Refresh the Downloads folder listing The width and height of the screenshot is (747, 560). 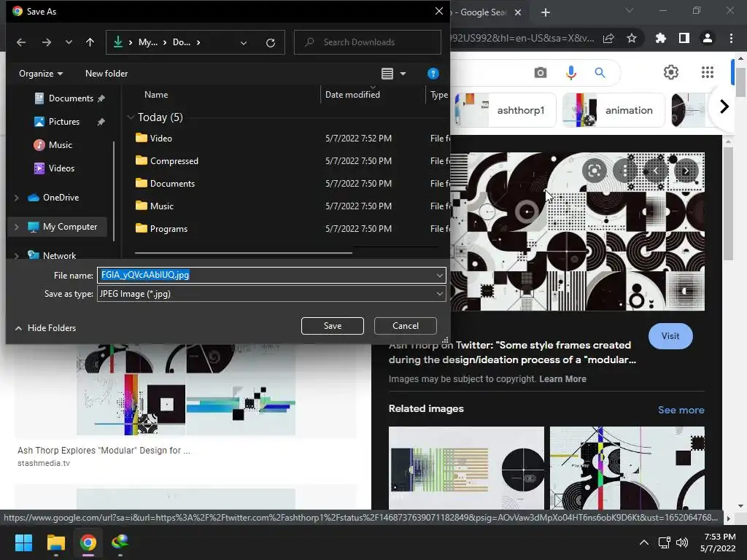pos(271,43)
